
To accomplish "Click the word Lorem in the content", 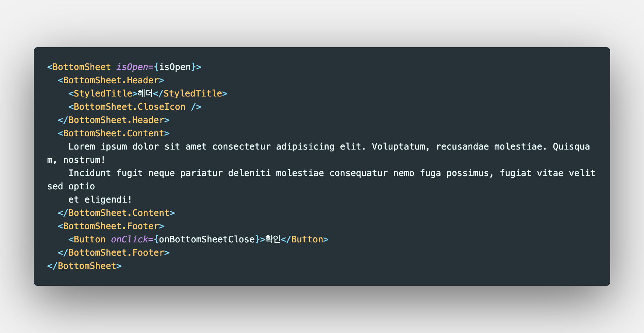I will (82, 147).
